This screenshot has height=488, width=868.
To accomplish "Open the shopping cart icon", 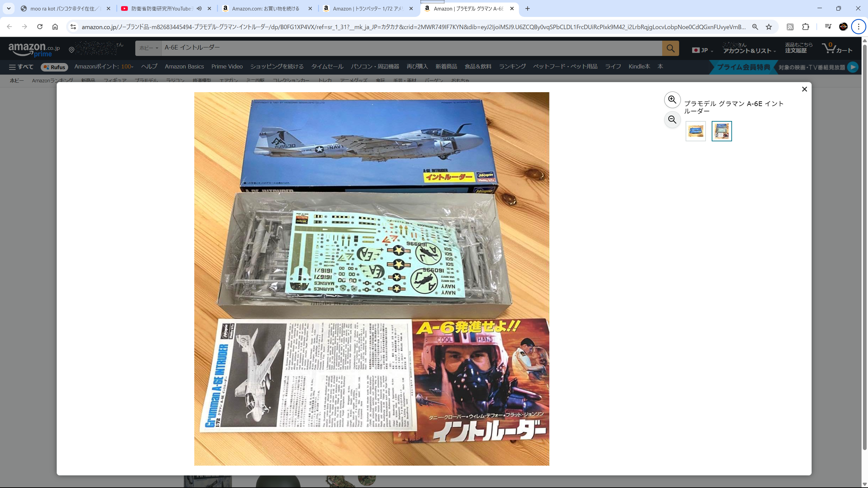I will tap(837, 48).
